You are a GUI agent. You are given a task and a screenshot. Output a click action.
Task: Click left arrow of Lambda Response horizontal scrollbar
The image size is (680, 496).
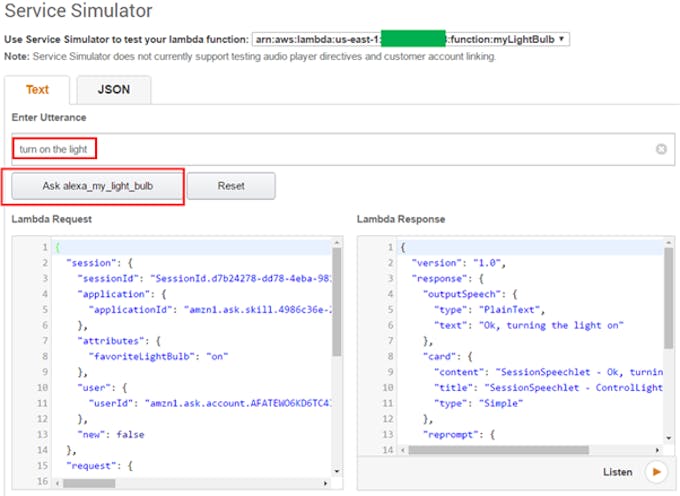click(x=403, y=450)
